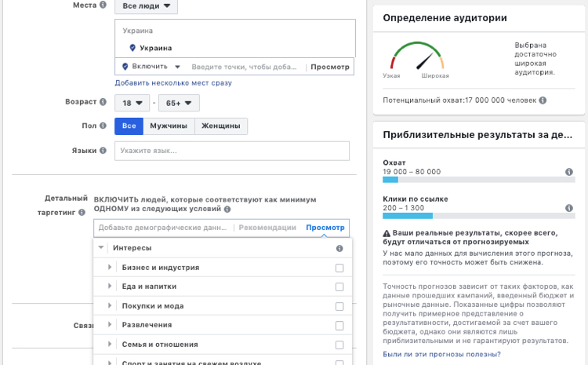This screenshot has height=365, width=588.
Task: Check the Бизнес и индустрия checkbox
Action: (x=339, y=268)
